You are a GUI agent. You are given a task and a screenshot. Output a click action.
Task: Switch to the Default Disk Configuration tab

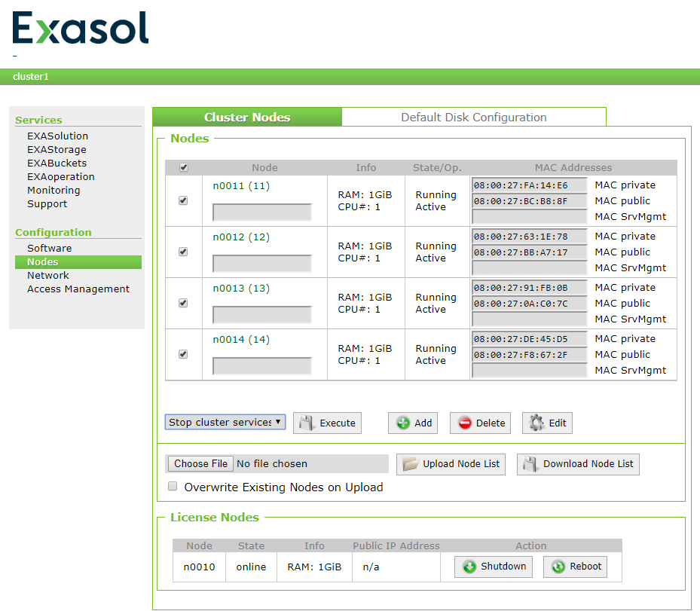coord(473,117)
